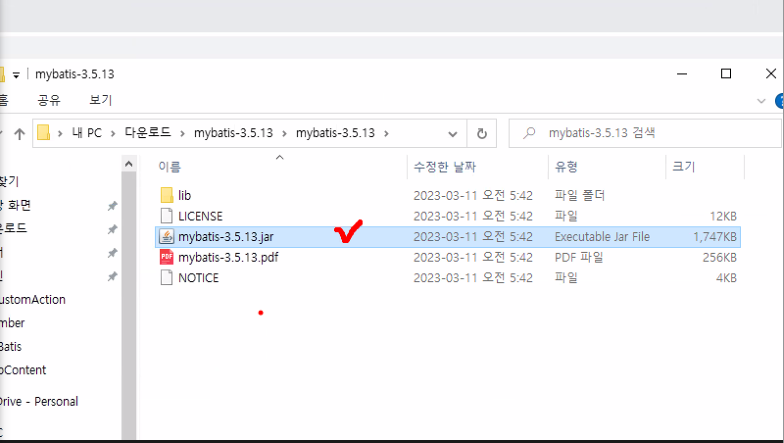This screenshot has height=443, width=784.
Task: Open the sidebar item ending in 'atis'
Action: [x=11, y=346]
